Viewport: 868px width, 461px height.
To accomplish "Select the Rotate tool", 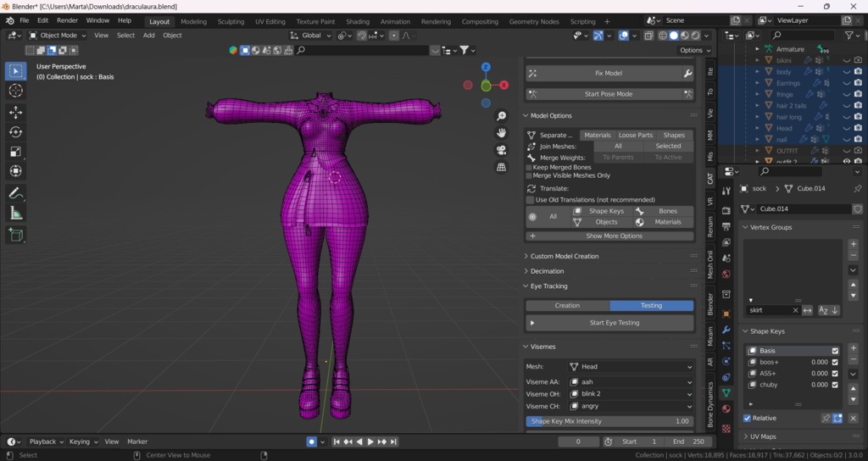I will coord(15,131).
